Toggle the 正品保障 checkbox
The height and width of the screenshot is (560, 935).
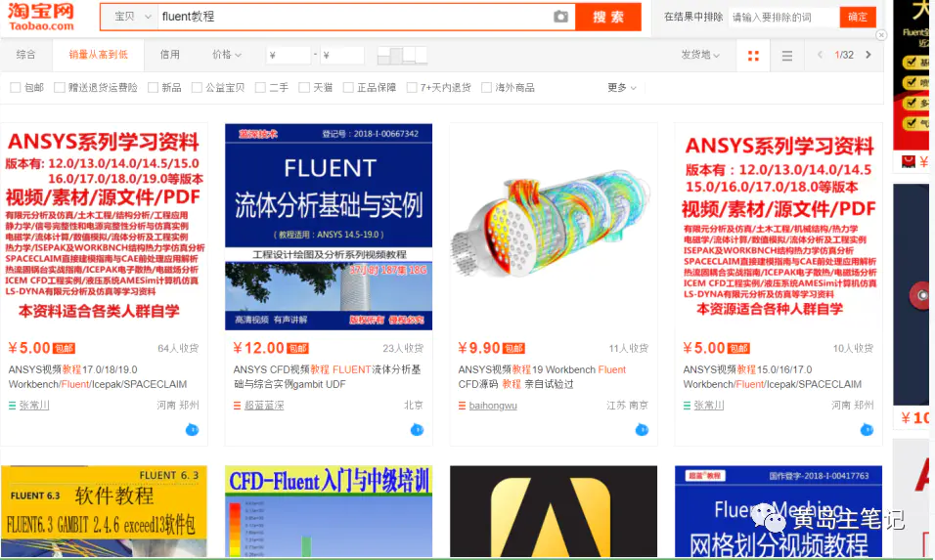[x=348, y=88]
